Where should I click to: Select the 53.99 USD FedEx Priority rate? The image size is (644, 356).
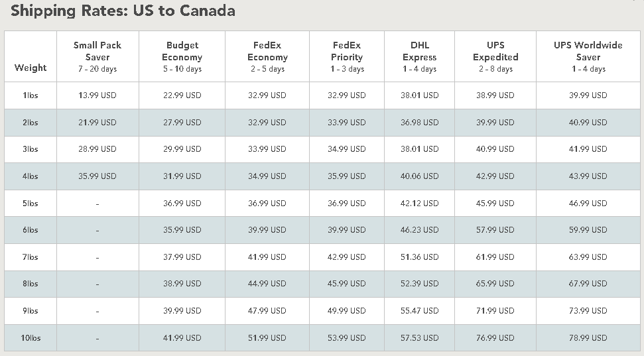(347, 338)
